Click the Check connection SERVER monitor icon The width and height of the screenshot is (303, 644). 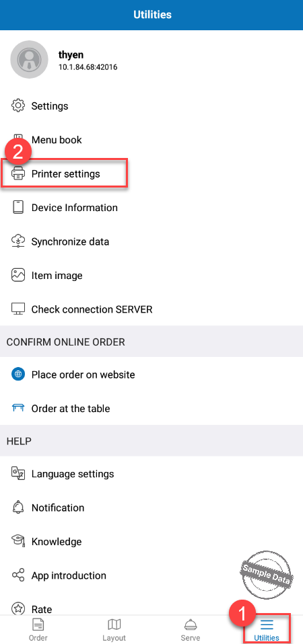[18, 309]
